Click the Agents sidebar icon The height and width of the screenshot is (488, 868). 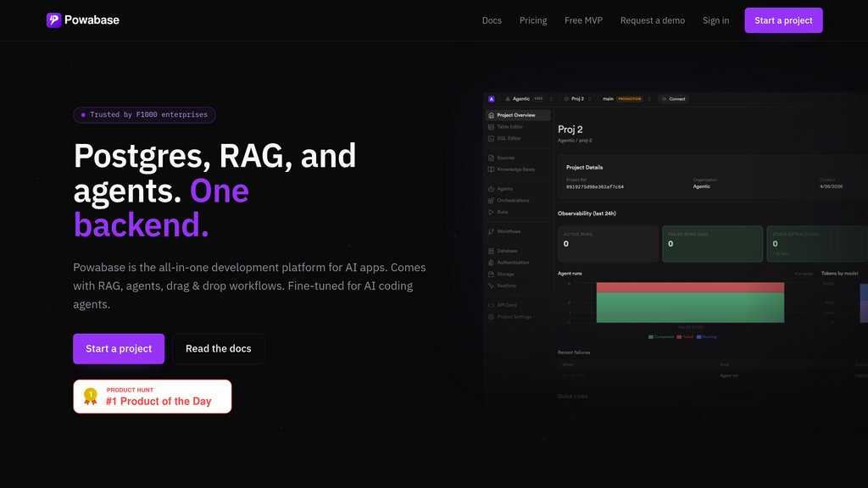pos(491,189)
